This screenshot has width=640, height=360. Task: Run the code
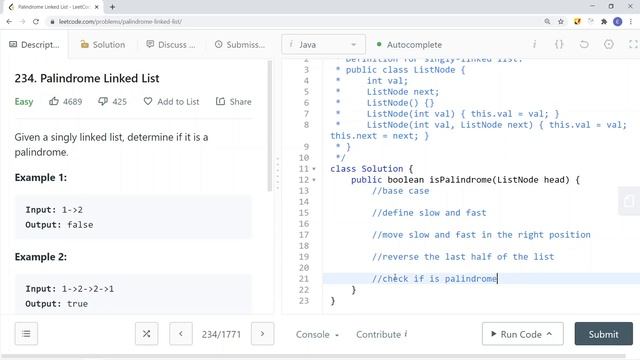point(522,334)
